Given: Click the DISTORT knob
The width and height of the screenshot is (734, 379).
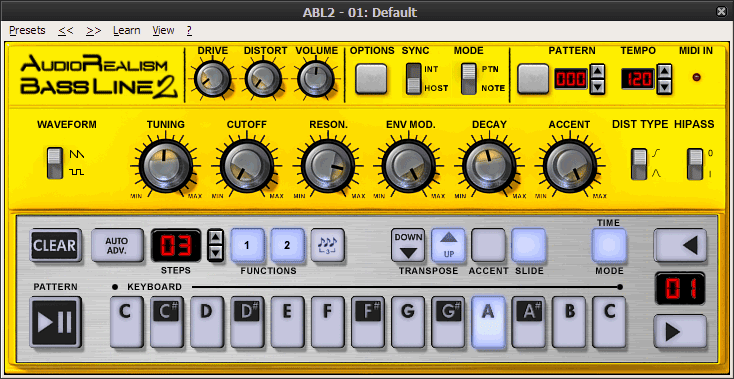Looking at the screenshot, I should coord(264,79).
